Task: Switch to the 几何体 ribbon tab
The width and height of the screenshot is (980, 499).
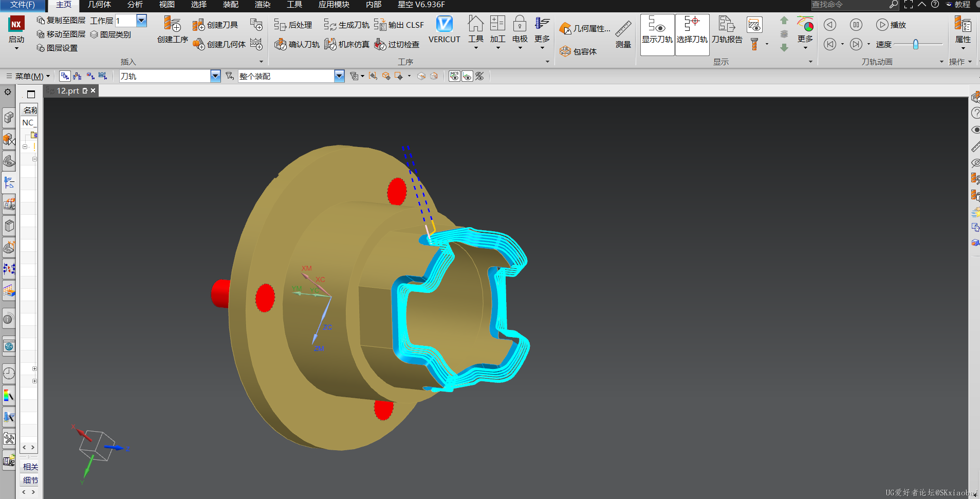Action: [x=99, y=5]
